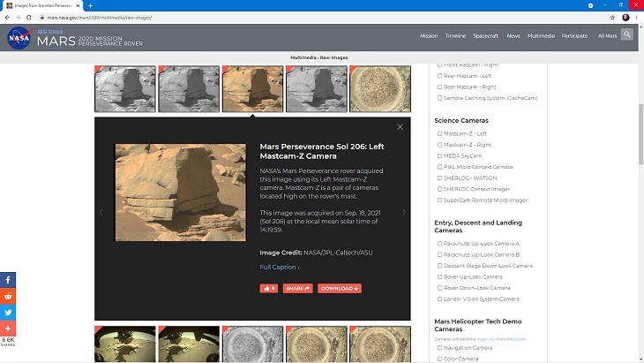Go to previous image with left arrow
Viewport: 644px width, 363px height.
tap(101, 212)
